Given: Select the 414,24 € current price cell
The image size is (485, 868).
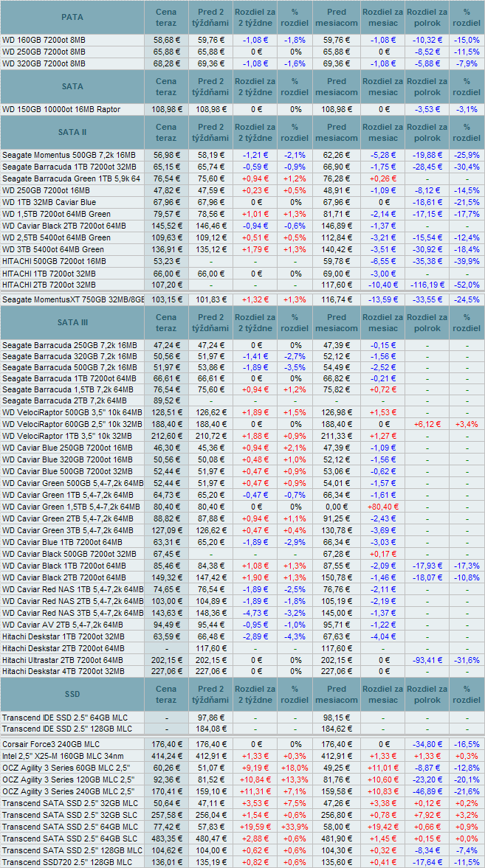Looking at the screenshot, I should pyautogui.click(x=166, y=756).
